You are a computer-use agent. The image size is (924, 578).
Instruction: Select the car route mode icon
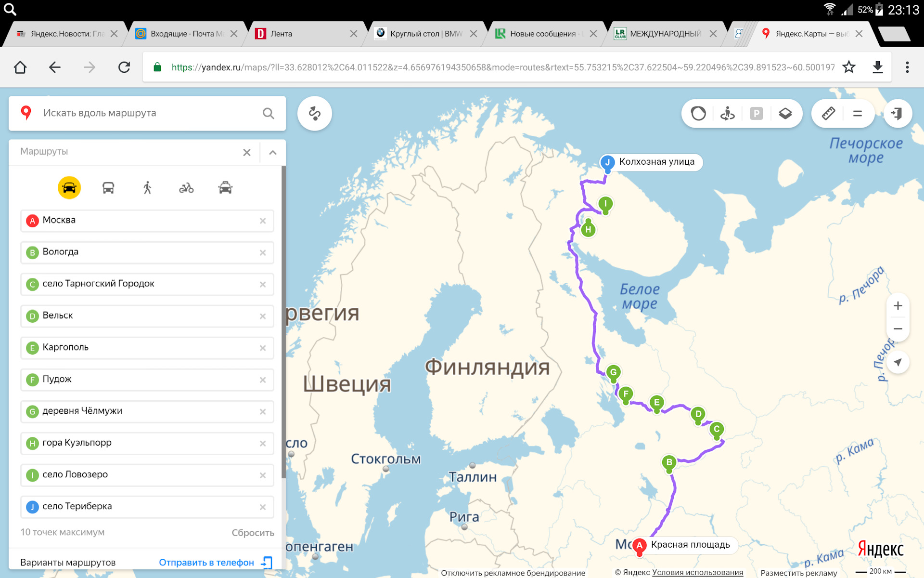tap(69, 188)
